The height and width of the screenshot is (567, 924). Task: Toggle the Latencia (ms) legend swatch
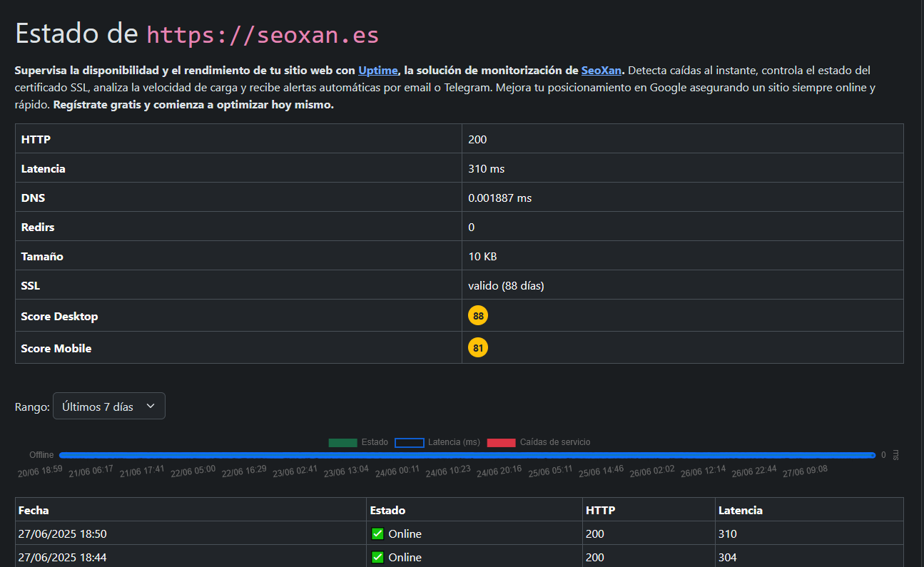410,442
